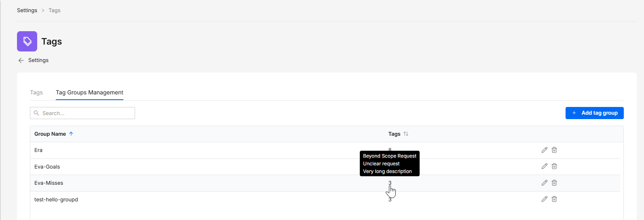Sort by Tags count arrows
This screenshot has width=644, height=220.
pyautogui.click(x=406, y=134)
